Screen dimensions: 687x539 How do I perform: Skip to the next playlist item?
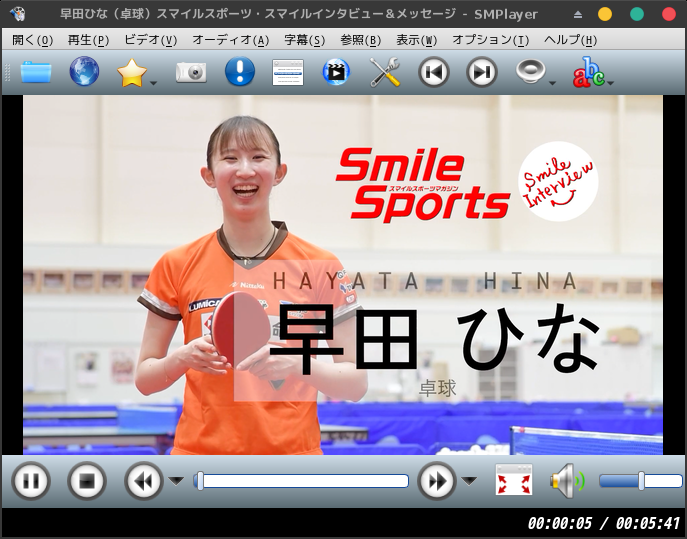click(x=482, y=72)
